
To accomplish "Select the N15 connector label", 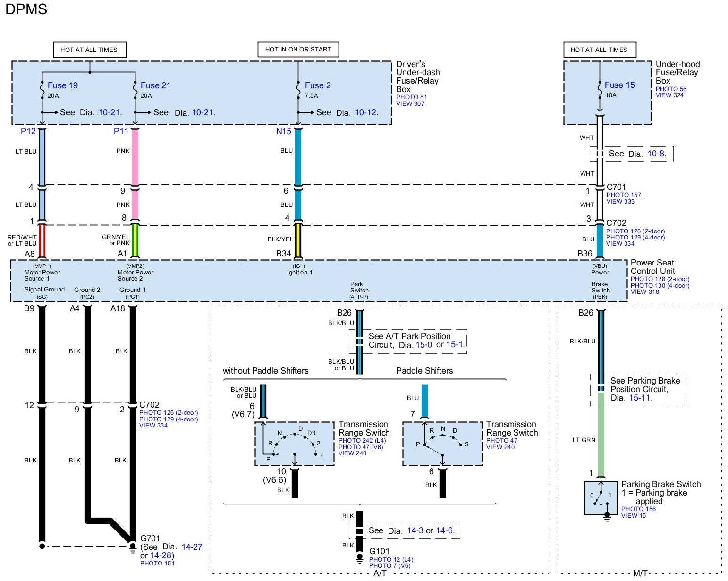I will (x=283, y=131).
